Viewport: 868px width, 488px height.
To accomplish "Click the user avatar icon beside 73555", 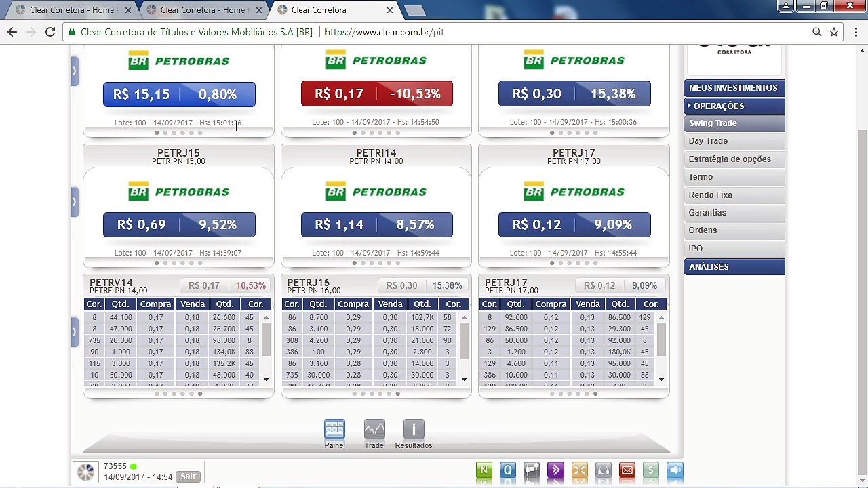I will pyautogui.click(x=85, y=472).
